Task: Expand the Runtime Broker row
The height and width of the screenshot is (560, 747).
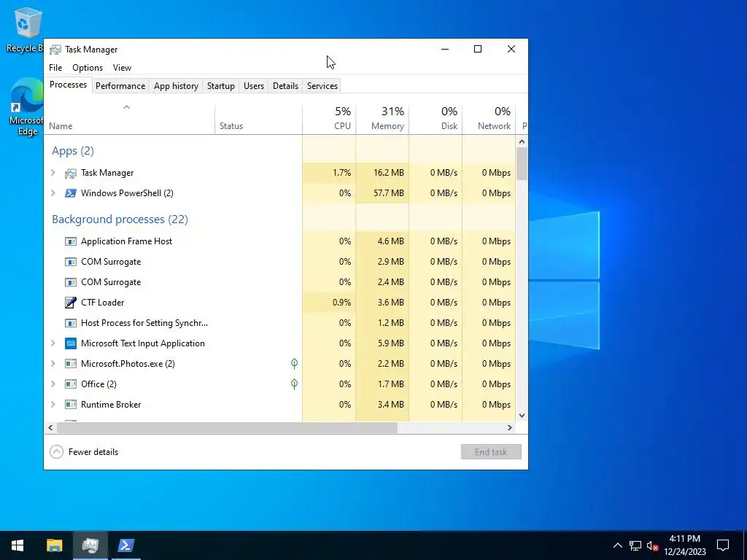Action: (x=53, y=405)
